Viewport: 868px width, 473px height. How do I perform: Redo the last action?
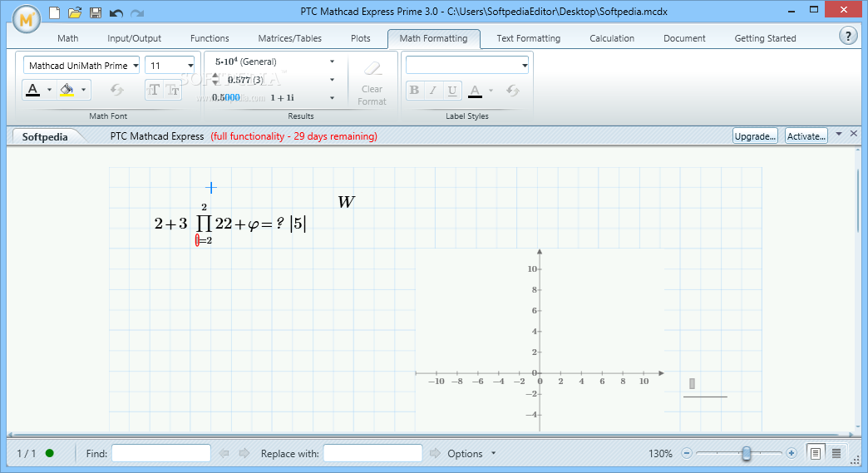136,12
